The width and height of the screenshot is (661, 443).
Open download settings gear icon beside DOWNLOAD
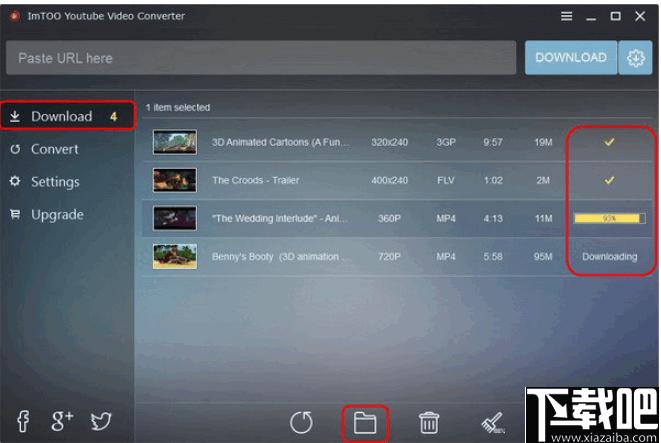pos(635,58)
